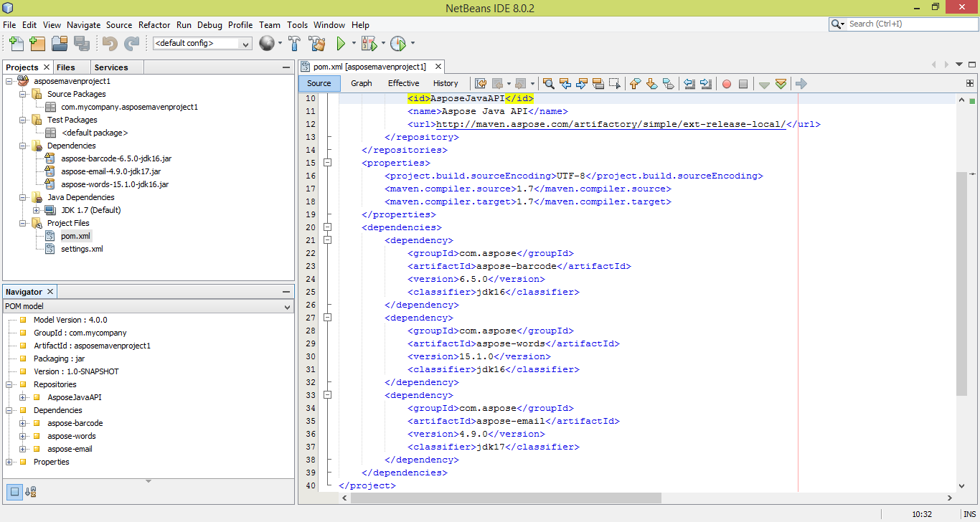
Task: Click the Previous Bookmark up-arrow icon
Action: click(x=635, y=84)
